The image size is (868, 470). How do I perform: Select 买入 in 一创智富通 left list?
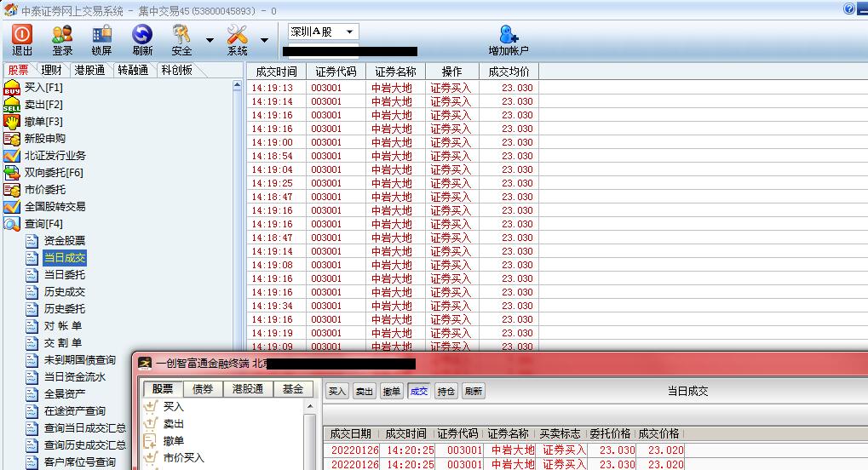(x=164, y=407)
